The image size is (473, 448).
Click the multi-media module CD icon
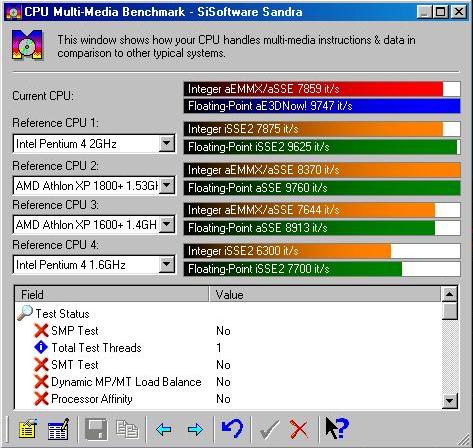click(x=27, y=45)
